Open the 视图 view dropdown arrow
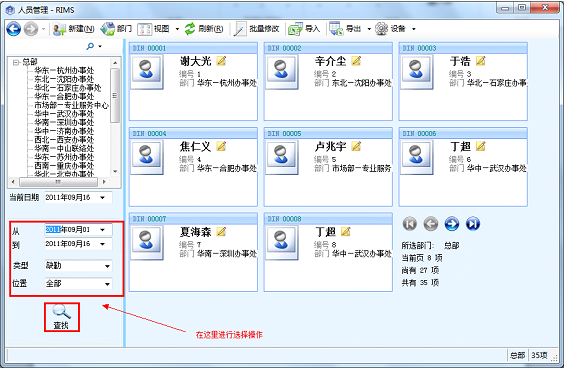565x368 pixels. pyautogui.click(x=177, y=29)
